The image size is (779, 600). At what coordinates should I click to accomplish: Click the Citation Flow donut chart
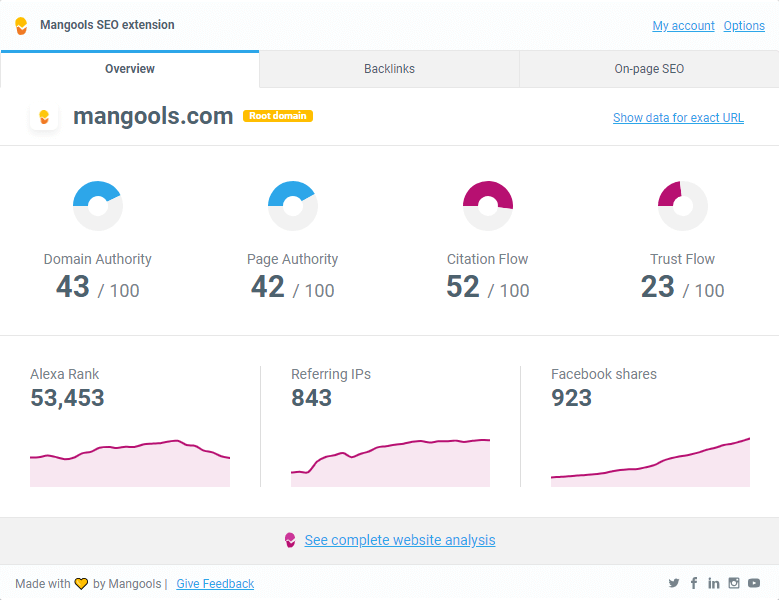[488, 206]
